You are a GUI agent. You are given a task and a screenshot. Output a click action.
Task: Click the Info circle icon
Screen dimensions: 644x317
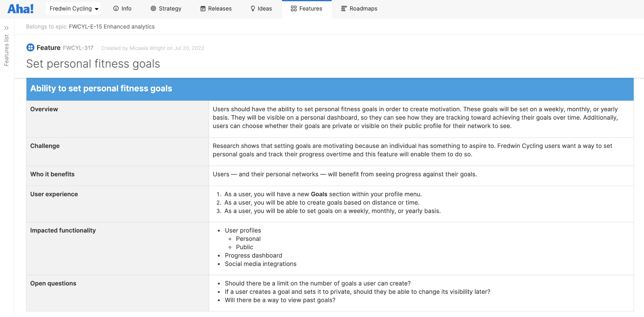coord(115,9)
